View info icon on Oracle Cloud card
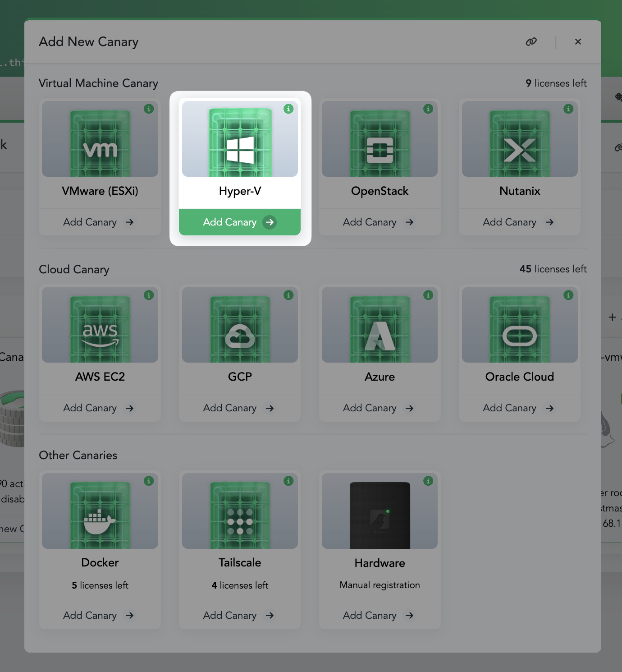 [568, 295]
